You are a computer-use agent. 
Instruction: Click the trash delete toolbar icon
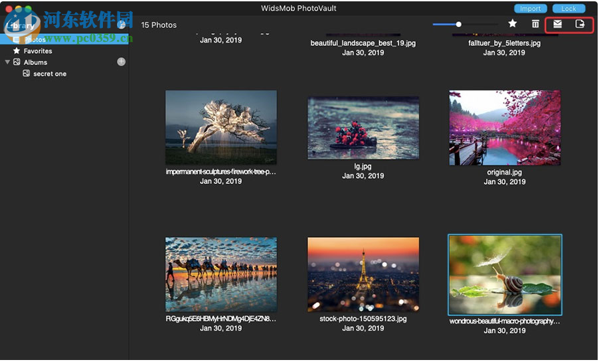tap(535, 24)
